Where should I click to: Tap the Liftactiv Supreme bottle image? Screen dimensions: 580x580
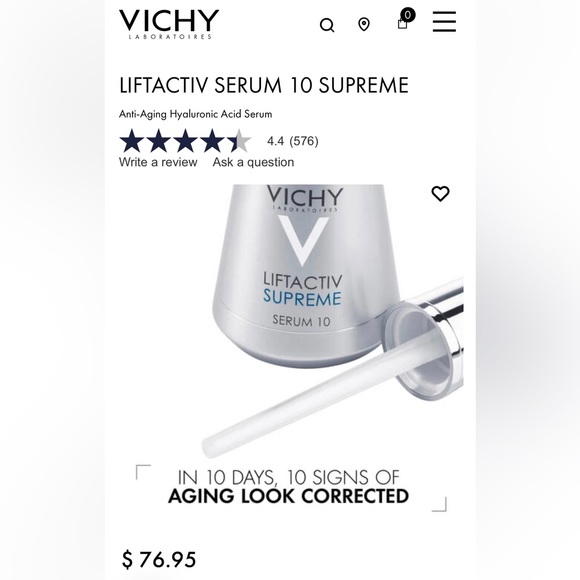[x=303, y=276]
